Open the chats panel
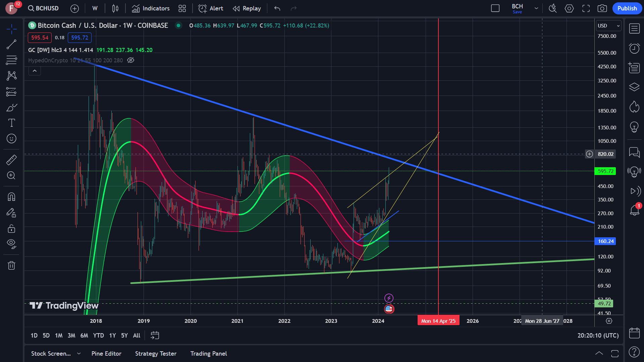This screenshot has width=644, height=362. tap(634, 152)
